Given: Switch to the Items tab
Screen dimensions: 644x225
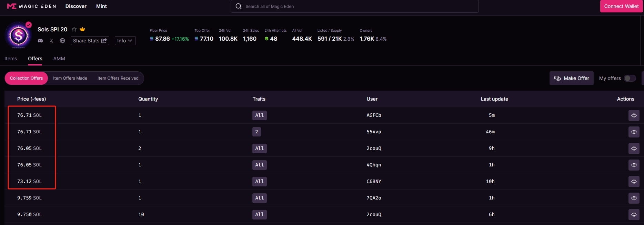Looking at the screenshot, I should [11, 59].
